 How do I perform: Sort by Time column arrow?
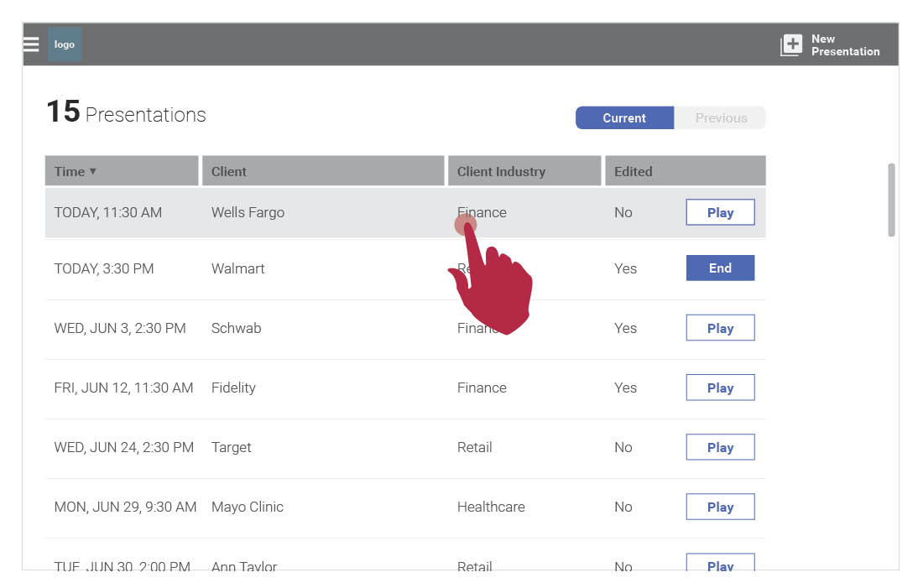point(93,171)
